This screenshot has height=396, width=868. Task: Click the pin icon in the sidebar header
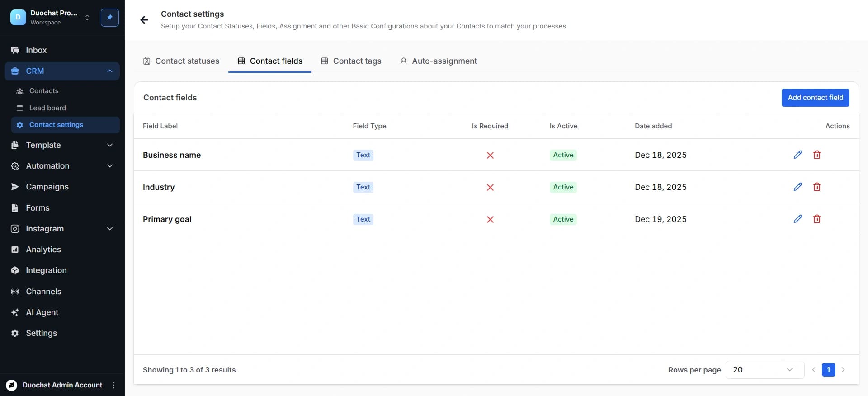point(109,18)
